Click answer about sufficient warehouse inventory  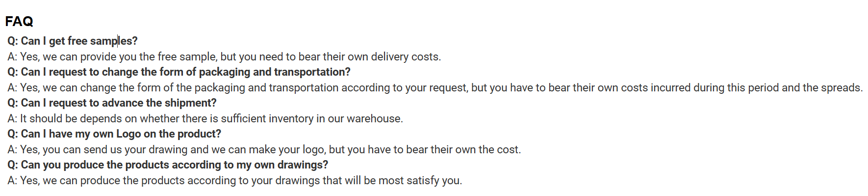click(205, 118)
